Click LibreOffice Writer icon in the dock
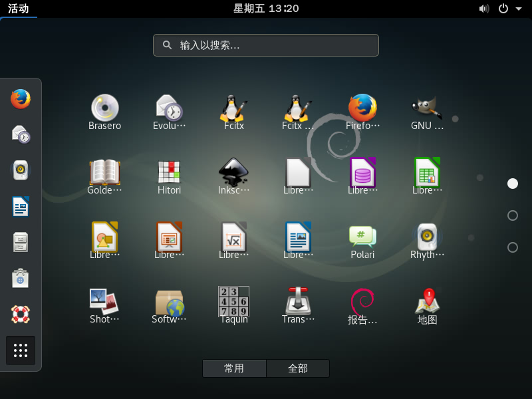Image resolution: width=532 pixels, height=399 pixels. click(x=21, y=206)
